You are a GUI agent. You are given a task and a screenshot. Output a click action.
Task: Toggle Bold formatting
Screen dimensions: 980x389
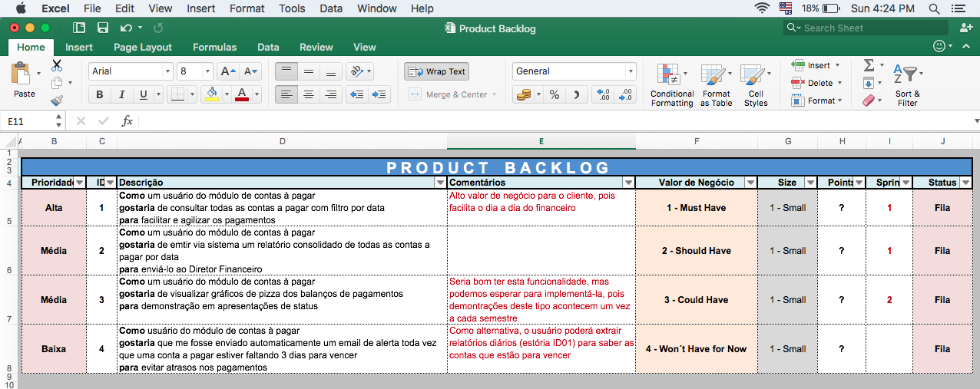[99, 95]
